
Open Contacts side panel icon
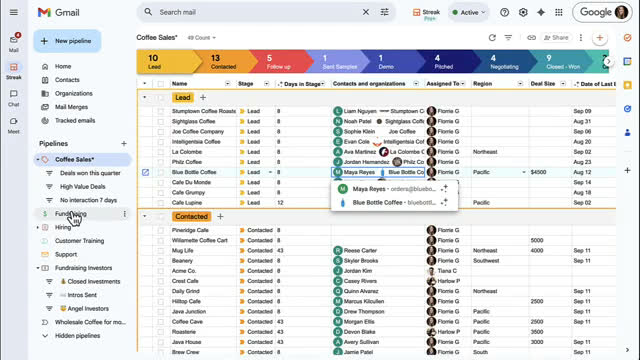(x=627, y=132)
